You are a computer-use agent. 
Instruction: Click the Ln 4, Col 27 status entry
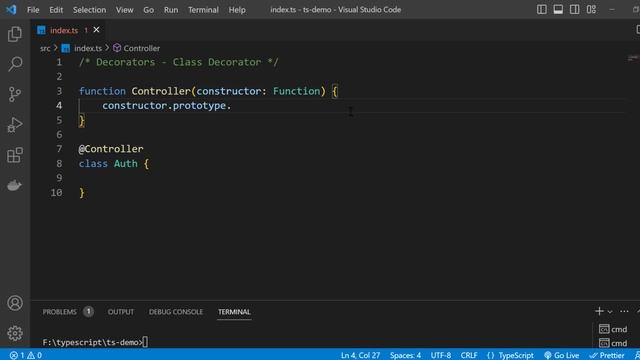360,355
